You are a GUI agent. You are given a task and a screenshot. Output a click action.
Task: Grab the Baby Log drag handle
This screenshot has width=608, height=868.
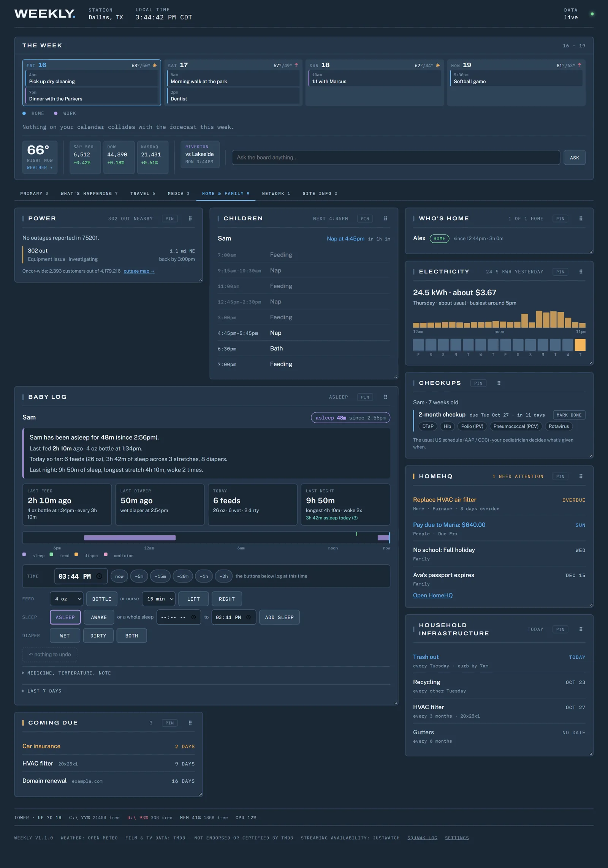pos(386,397)
